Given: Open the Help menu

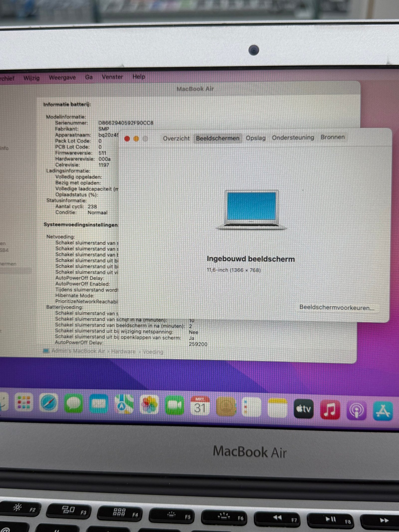Looking at the screenshot, I should [139, 77].
